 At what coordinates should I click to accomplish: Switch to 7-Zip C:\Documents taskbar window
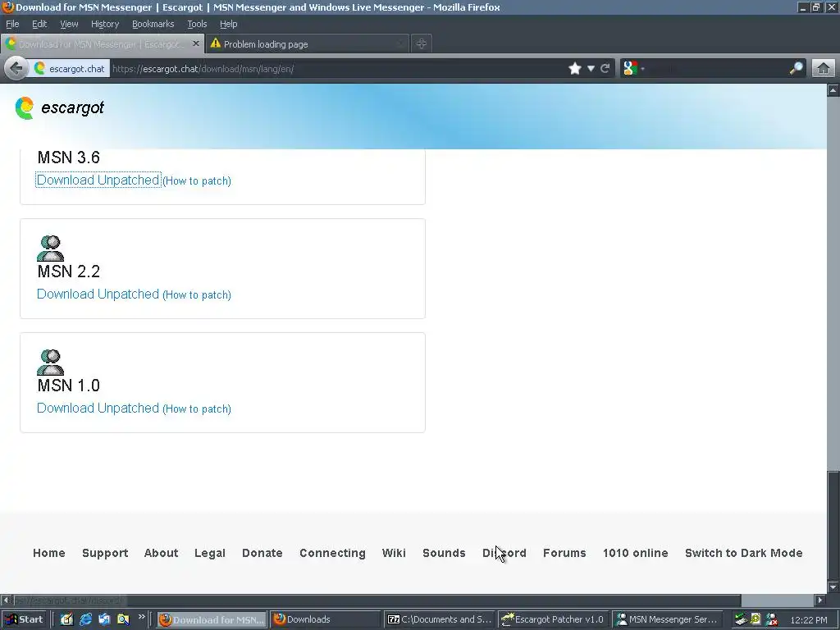440,619
